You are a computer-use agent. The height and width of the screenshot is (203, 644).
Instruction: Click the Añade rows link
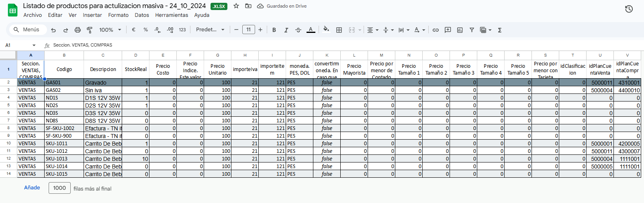tap(32, 188)
